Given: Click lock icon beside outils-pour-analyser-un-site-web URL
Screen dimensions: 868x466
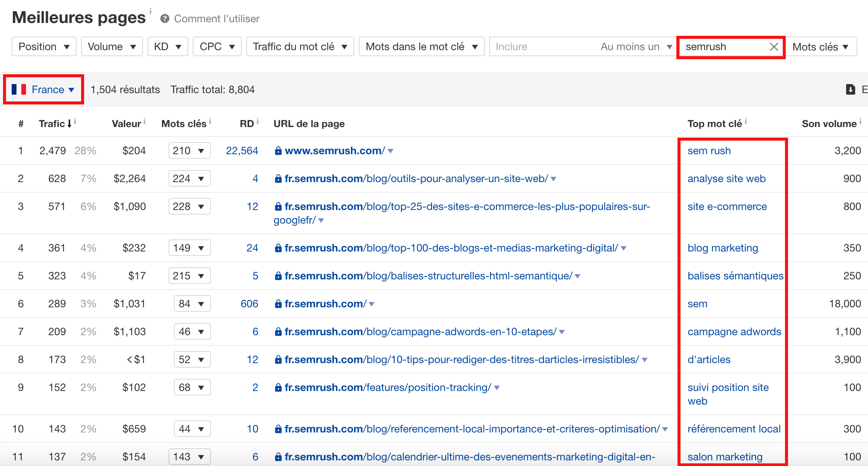Looking at the screenshot, I should 278,179.
